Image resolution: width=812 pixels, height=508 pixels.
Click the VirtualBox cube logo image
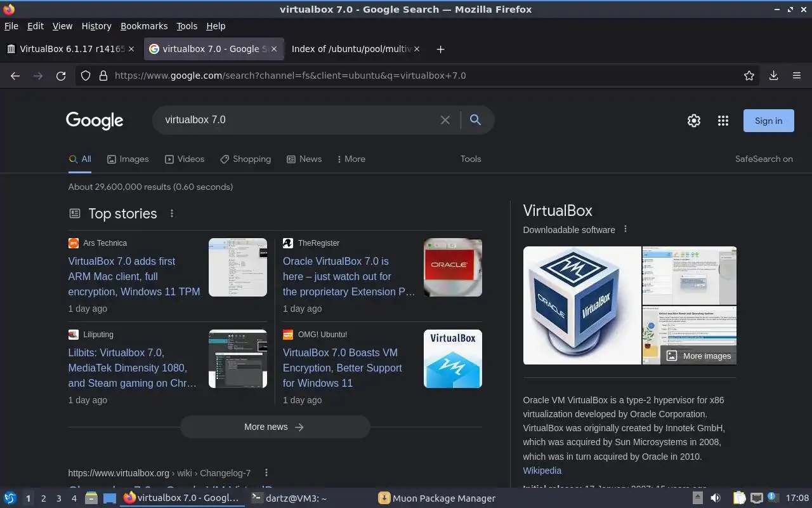pyautogui.click(x=582, y=305)
